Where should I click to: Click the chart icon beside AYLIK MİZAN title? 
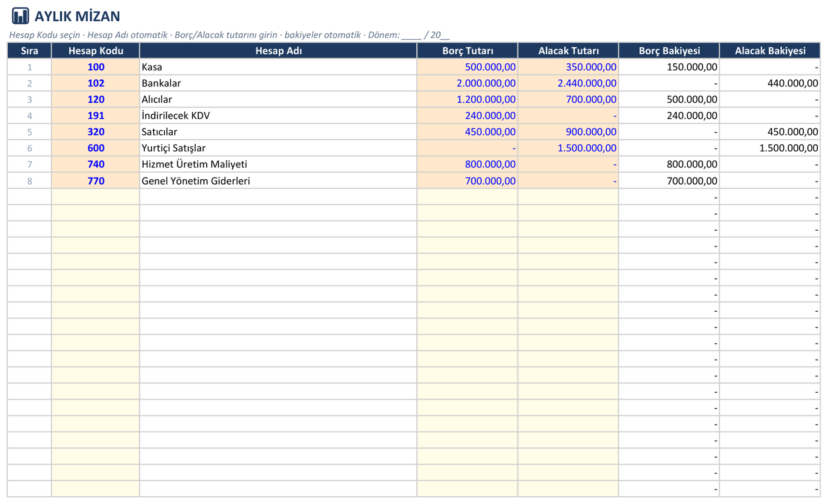point(20,16)
